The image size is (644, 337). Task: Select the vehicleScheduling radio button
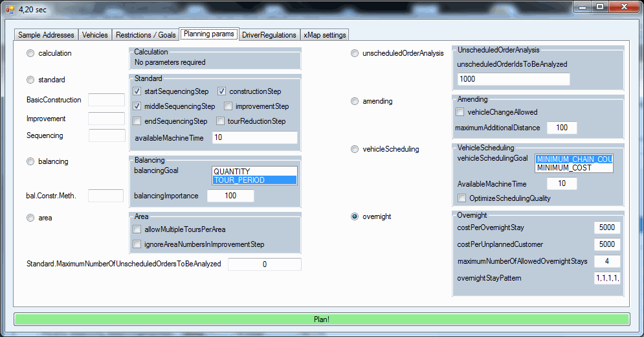coord(354,149)
